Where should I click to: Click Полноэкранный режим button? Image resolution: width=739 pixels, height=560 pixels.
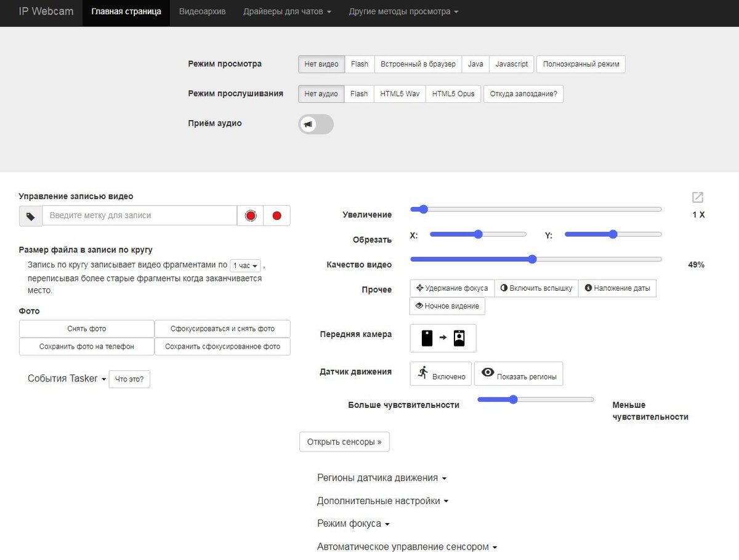pyautogui.click(x=581, y=64)
